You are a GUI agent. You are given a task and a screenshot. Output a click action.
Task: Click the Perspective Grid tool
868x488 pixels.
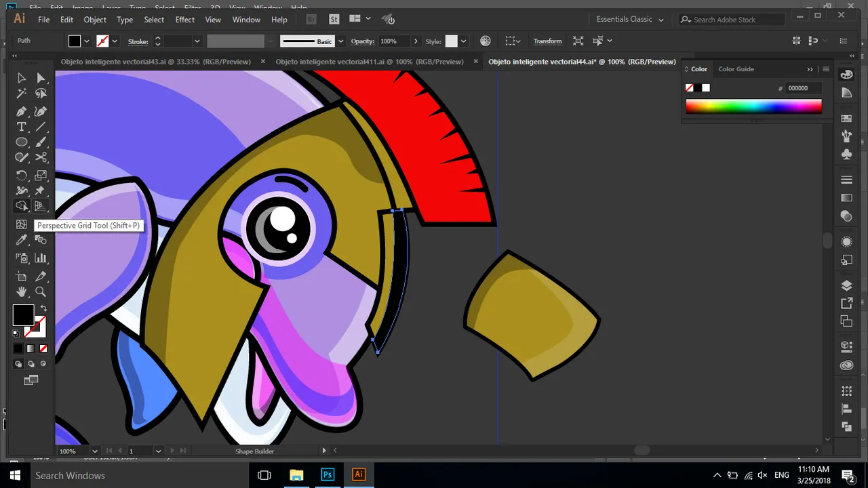(41, 207)
